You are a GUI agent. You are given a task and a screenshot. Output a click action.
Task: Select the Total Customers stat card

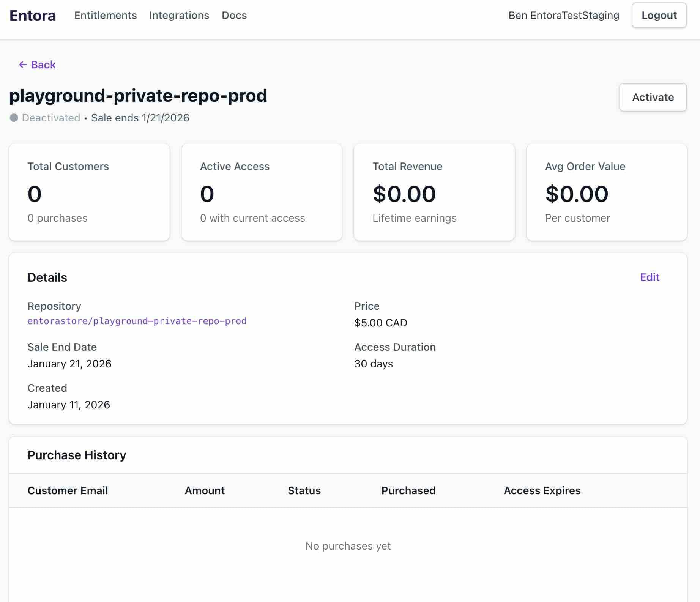pyautogui.click(x=89, y=192)
